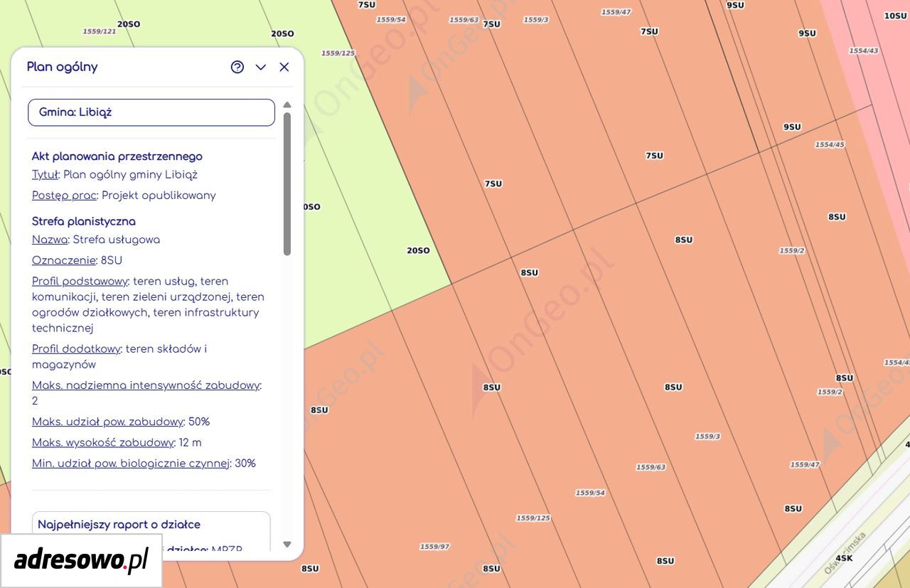This screenshot has height=588, width=910.
Task: Open Min. udział pow. biologicznie czynnej link
Action: [131, 464]
